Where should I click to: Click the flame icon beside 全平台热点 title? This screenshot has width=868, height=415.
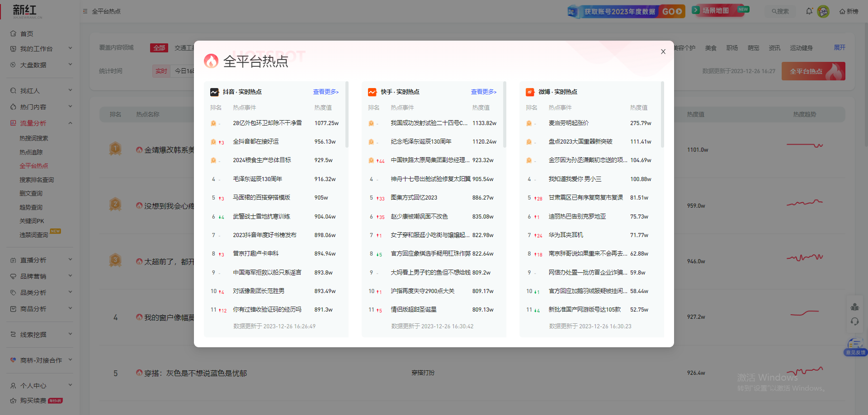(x=211, y=61)
